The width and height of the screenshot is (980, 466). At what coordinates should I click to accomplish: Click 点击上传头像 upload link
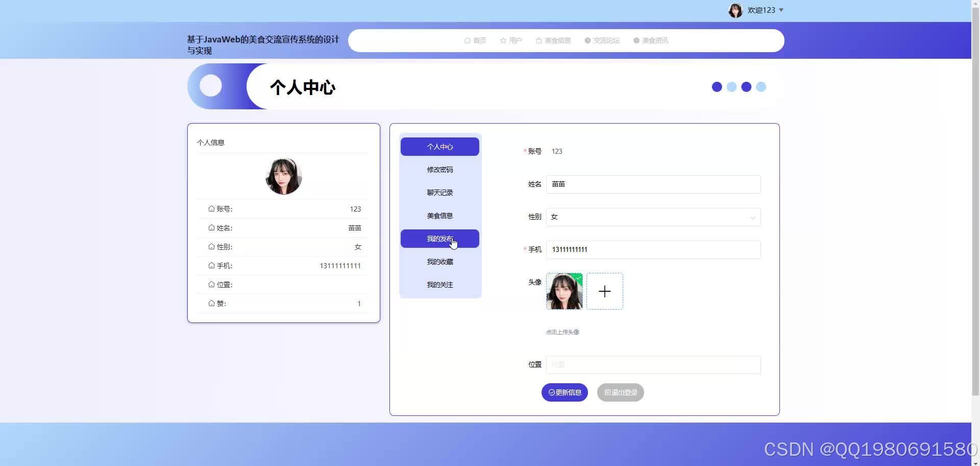562,332
